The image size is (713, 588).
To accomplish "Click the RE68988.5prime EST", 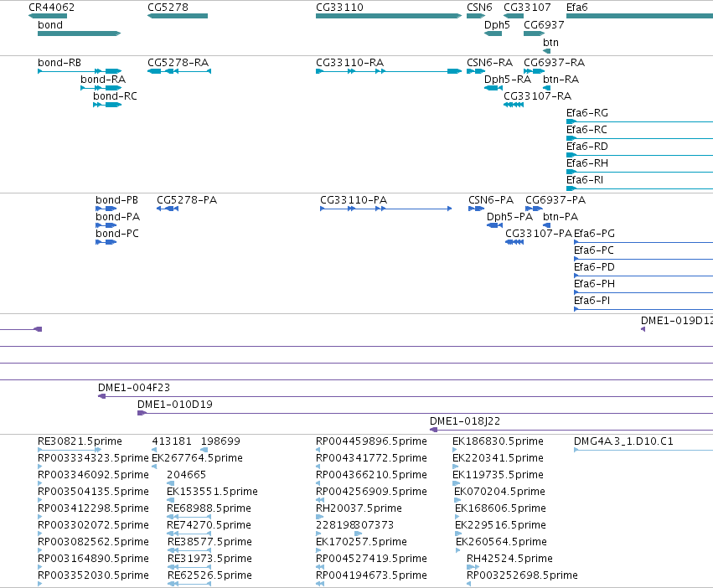I will tap(187, 517).
